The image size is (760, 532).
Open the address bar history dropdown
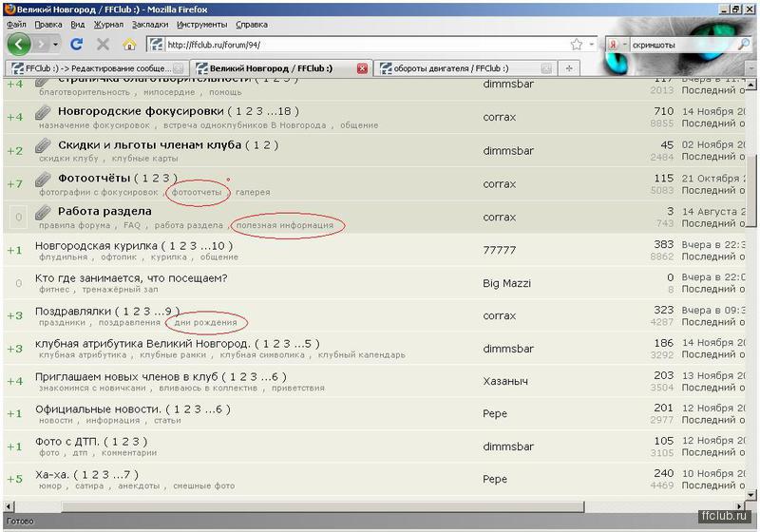pyautogui.click(x=591, y=45)
